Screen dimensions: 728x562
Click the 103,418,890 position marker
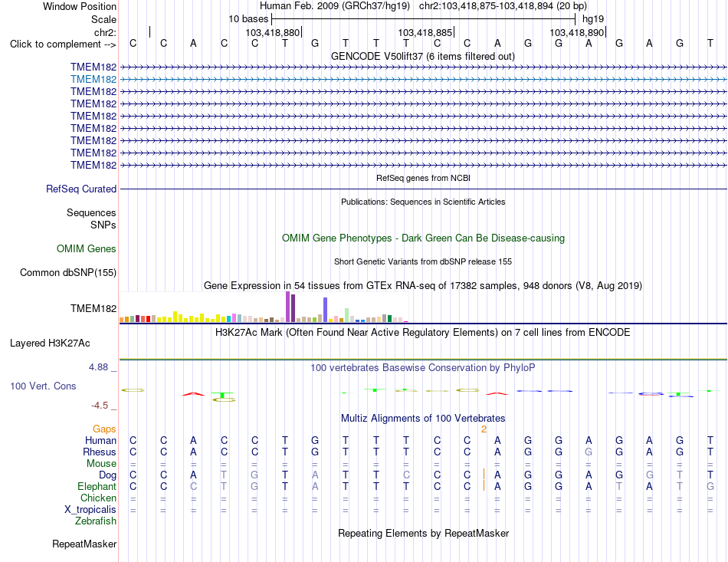tap(576, 32)
